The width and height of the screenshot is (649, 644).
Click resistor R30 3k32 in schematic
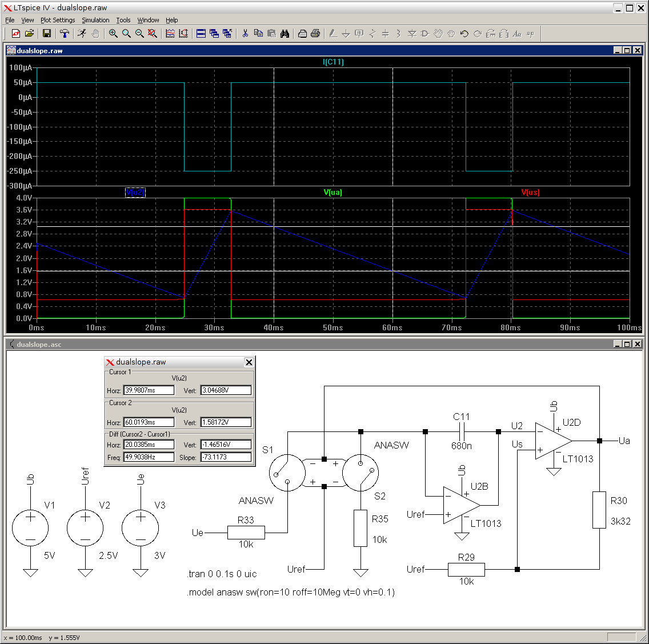coord(599,510)
